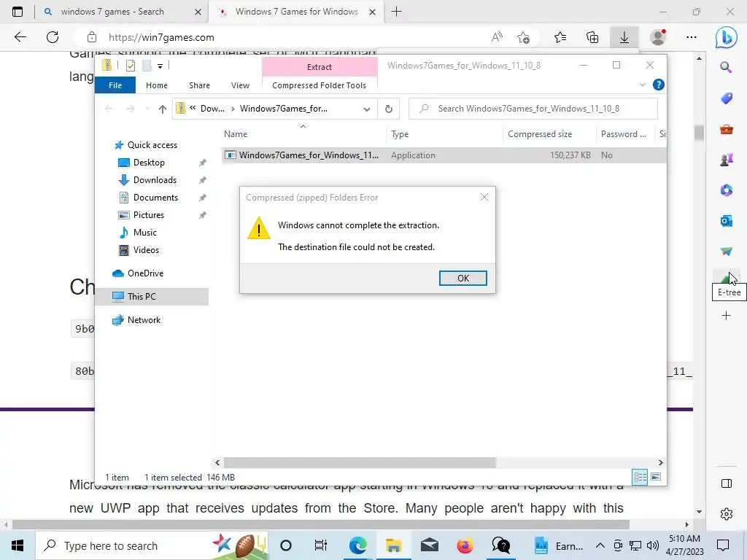The height and width of the screenshot is (560, 747).
Task: Open Edge Collections icon
Action: coord(592,37)
